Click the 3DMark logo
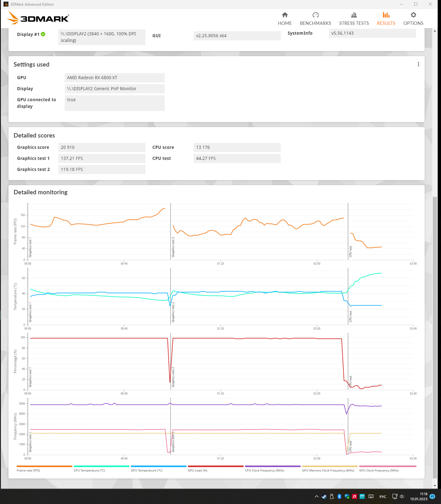This screenshot has height=504, width=441. [38, 18]
